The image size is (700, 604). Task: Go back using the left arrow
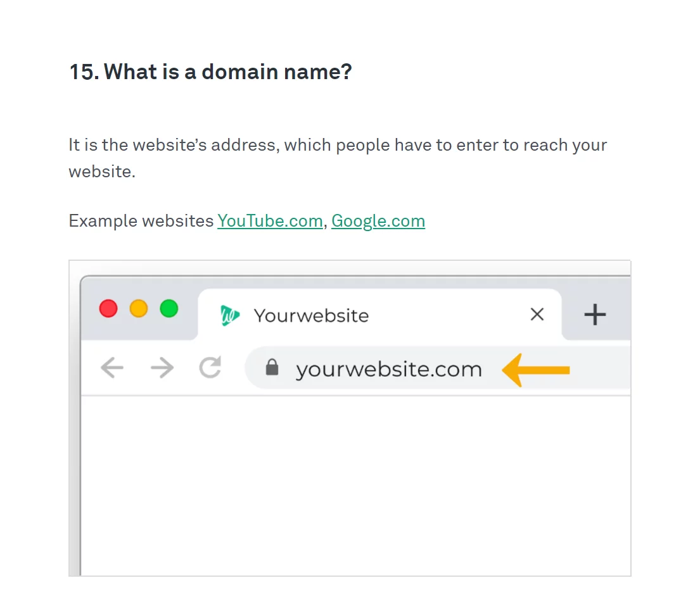[112, 368]
